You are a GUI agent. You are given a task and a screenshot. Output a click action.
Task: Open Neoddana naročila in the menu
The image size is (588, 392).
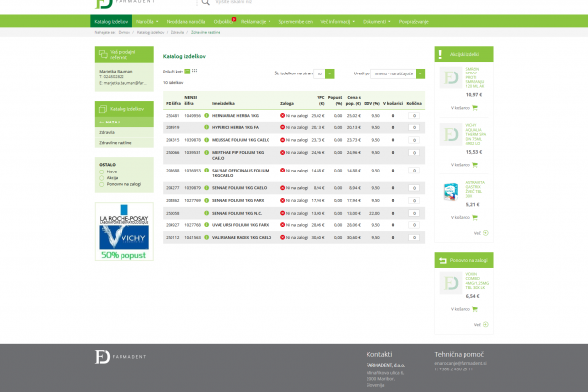[185, 22]
